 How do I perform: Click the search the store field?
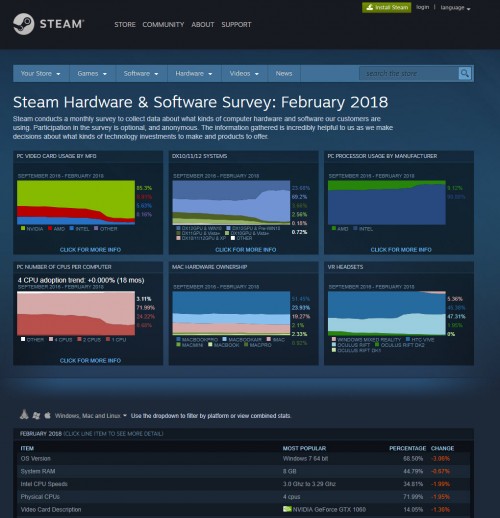click(x=409, y=73)
